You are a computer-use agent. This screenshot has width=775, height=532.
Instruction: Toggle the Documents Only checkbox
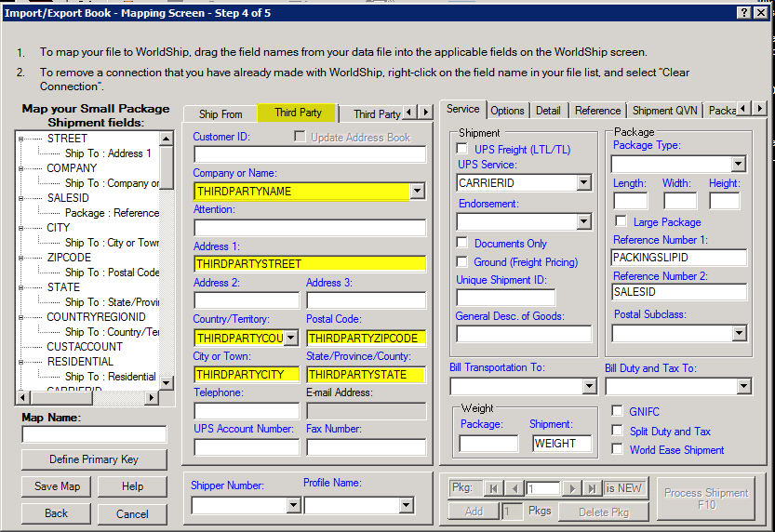coord(462,244)
